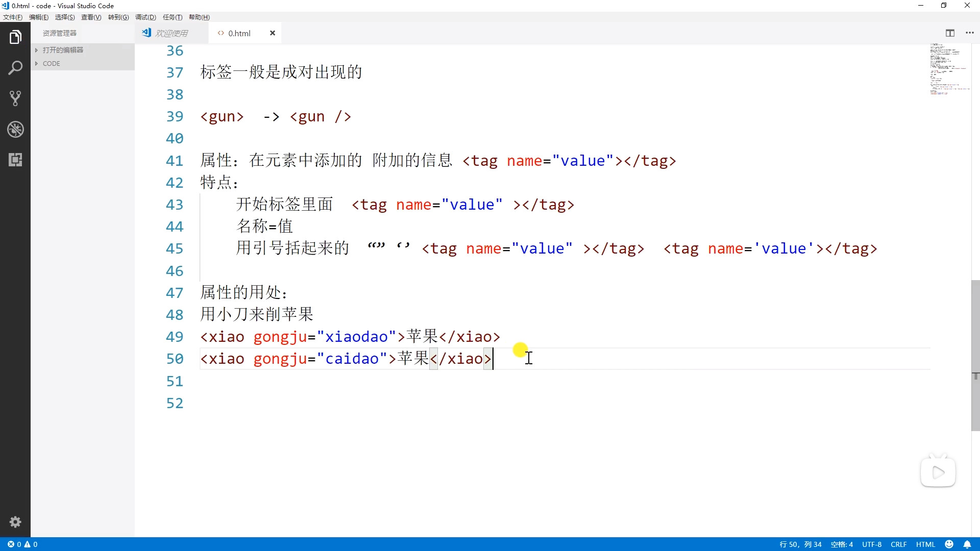Open the editor more actions ellipsis
Screen dimensions: 980x551
[x=970, y=33]
